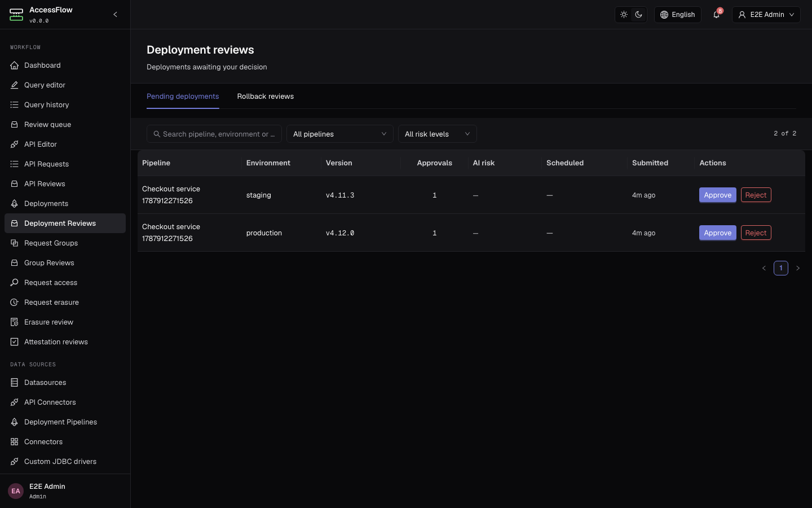Click the Custom JDBC drivers icon
This screenshot has width=812, height=508.
point(15,462)
